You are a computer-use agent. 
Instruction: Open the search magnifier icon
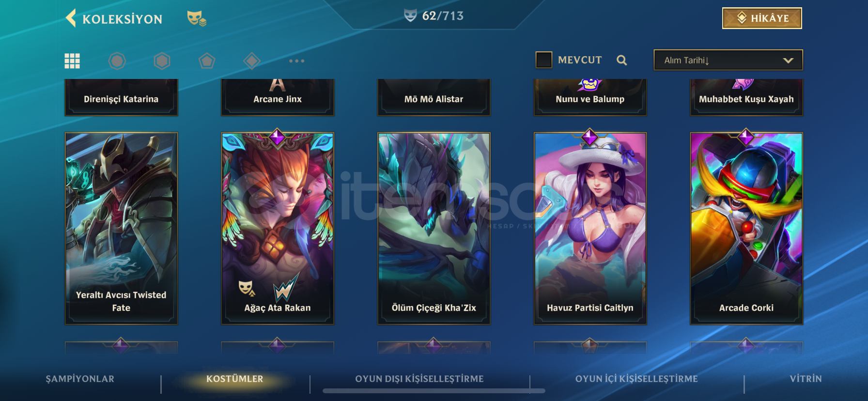point(622,60)
